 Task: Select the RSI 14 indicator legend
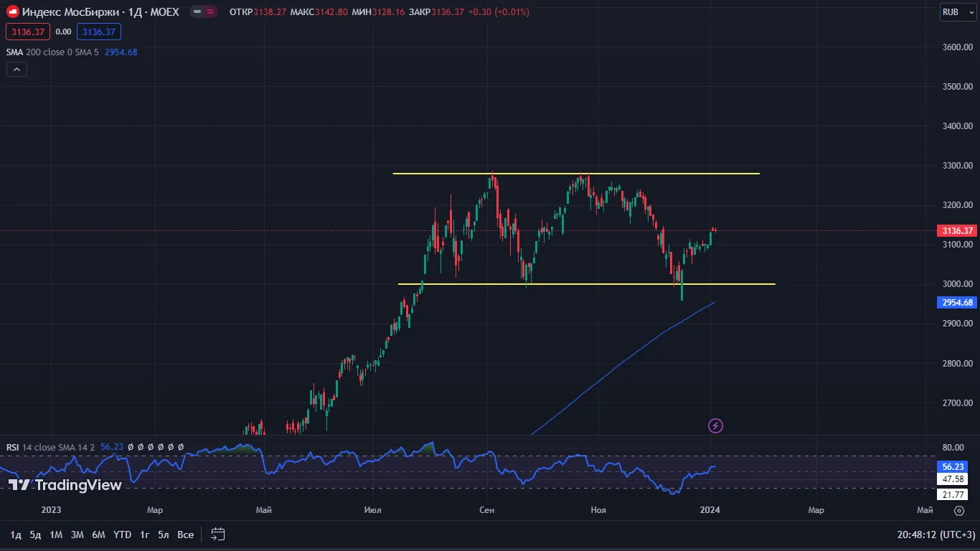tap(50, 447)
